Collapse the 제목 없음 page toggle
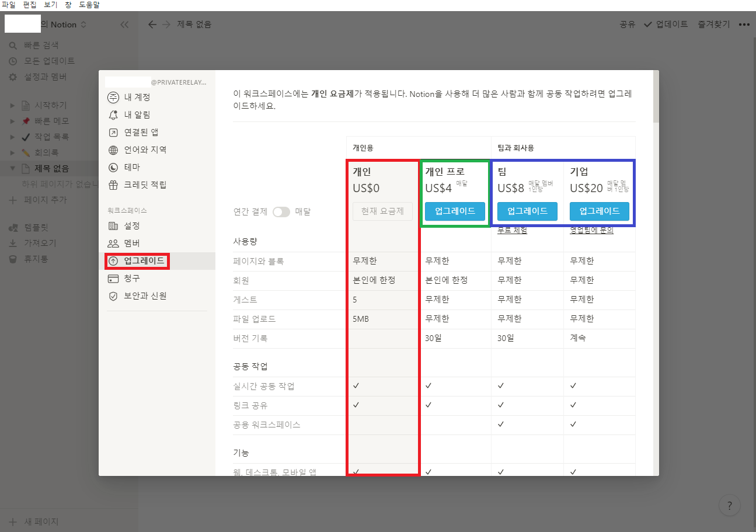Image resolution: width=756 pixels, height=532 pixels. point(13,169)
